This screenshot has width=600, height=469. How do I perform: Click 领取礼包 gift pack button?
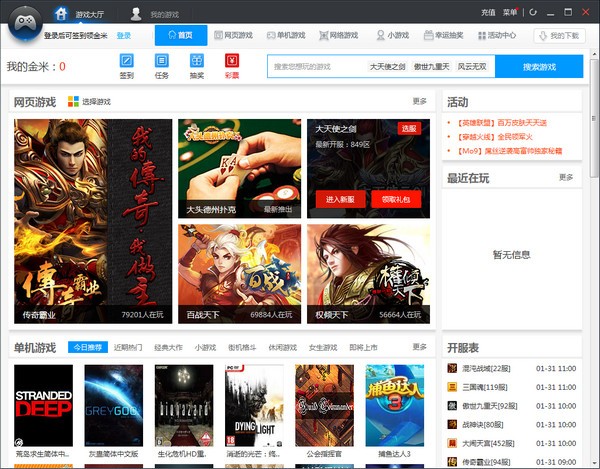coord(396,199)
